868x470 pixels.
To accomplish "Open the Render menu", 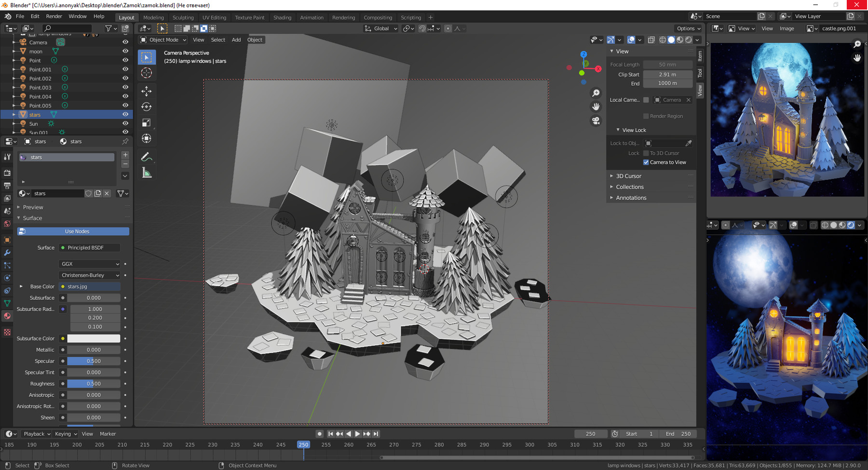I will (x=54, y=16).
